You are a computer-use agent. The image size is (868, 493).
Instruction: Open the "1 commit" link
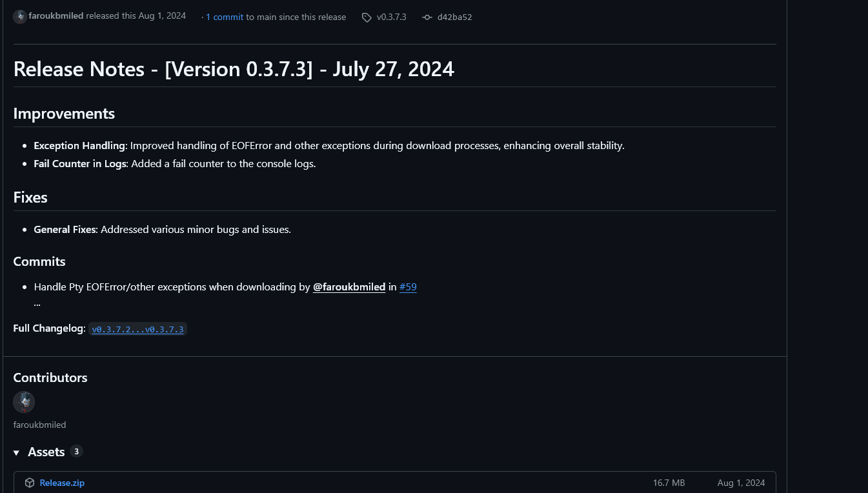point(225,17)
